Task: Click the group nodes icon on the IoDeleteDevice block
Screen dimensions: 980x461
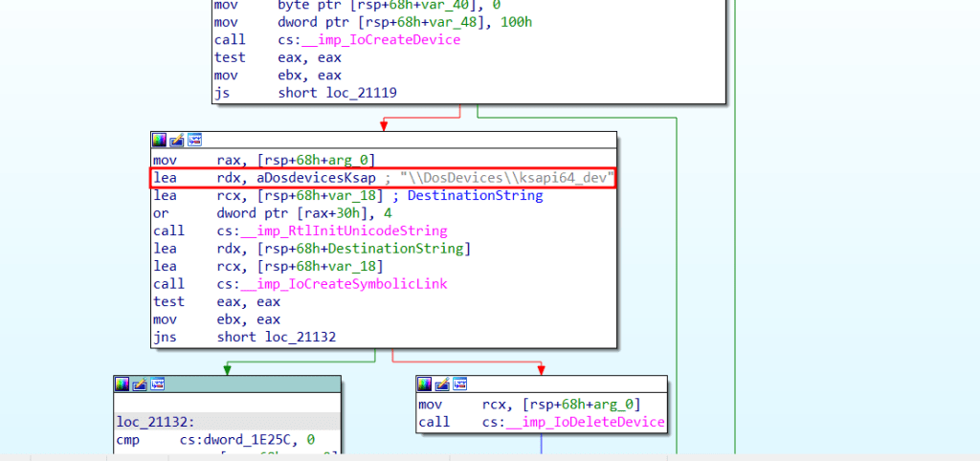Action: [459, 384]
